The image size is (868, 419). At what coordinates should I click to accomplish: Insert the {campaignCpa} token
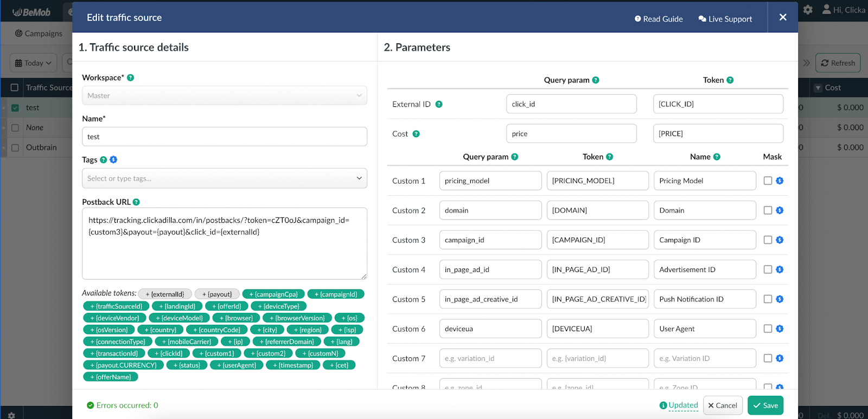coord(273,294)
